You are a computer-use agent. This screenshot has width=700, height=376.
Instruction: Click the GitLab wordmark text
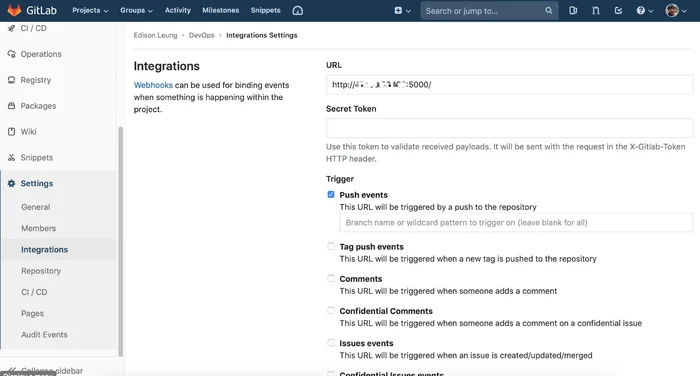click(x=42, y=10)
